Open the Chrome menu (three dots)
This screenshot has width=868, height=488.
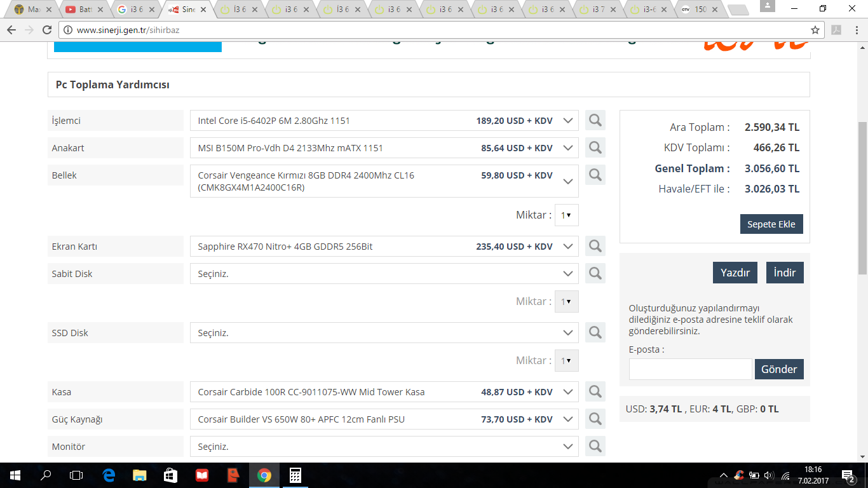point(857,30)
